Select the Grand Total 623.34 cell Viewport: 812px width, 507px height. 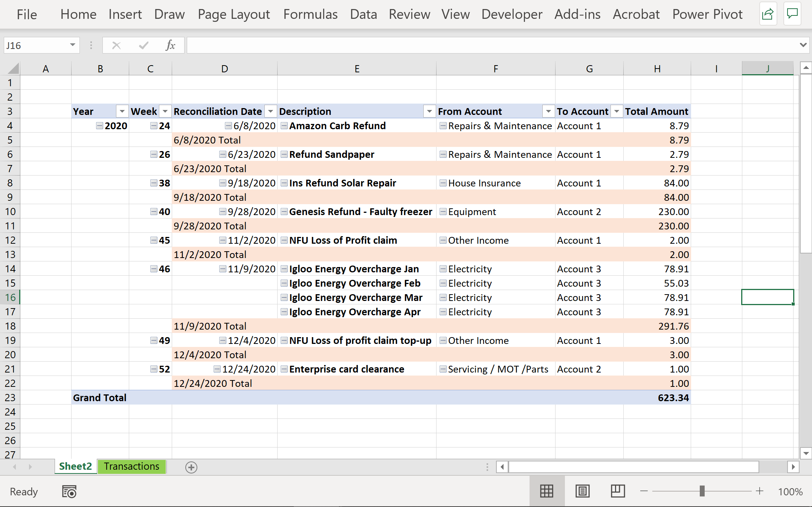(x=657, y=398)
